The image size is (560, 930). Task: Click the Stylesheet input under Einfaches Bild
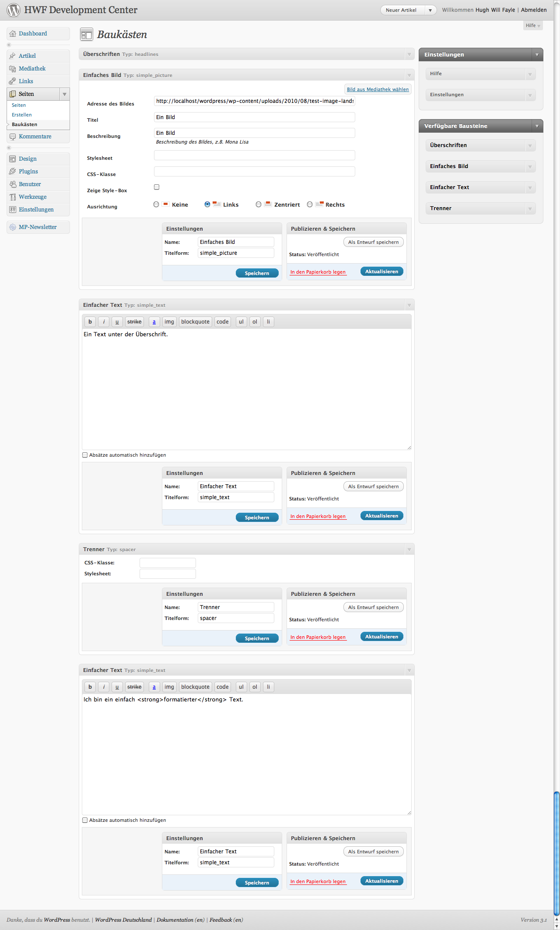(x=255, y=155)
